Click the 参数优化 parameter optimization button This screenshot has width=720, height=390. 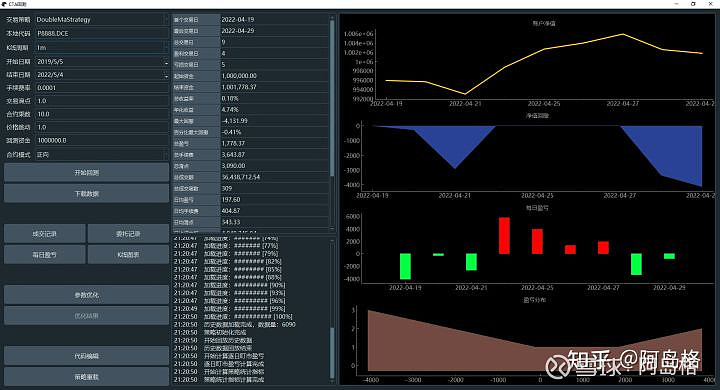click(86, 295)
